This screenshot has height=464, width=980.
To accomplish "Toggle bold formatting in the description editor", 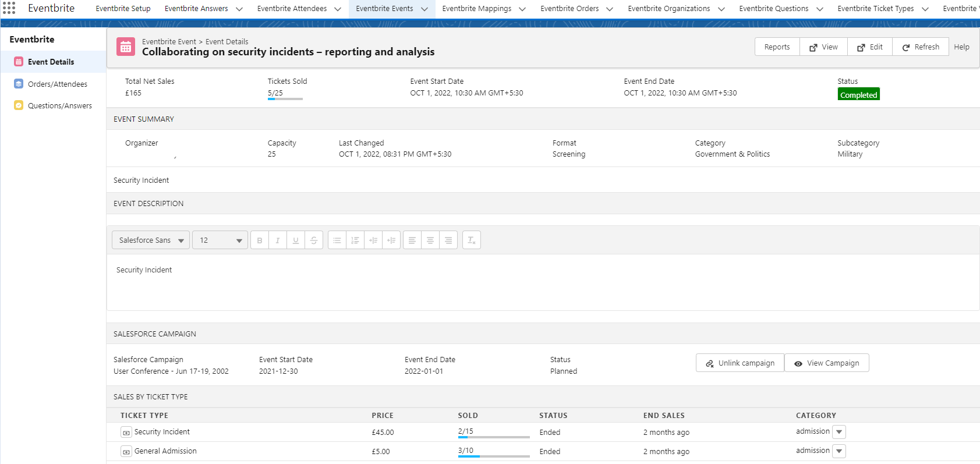I will (x=260, y=240).
